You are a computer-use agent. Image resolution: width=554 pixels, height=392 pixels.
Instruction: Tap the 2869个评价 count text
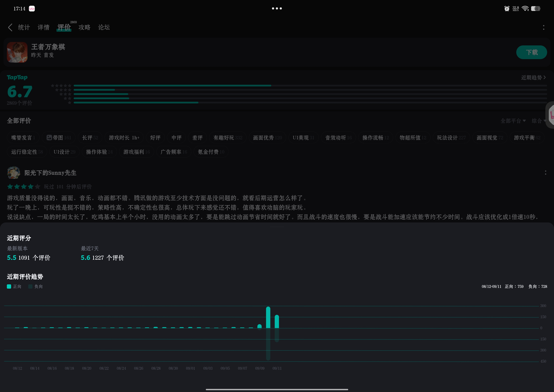[20, 103]
